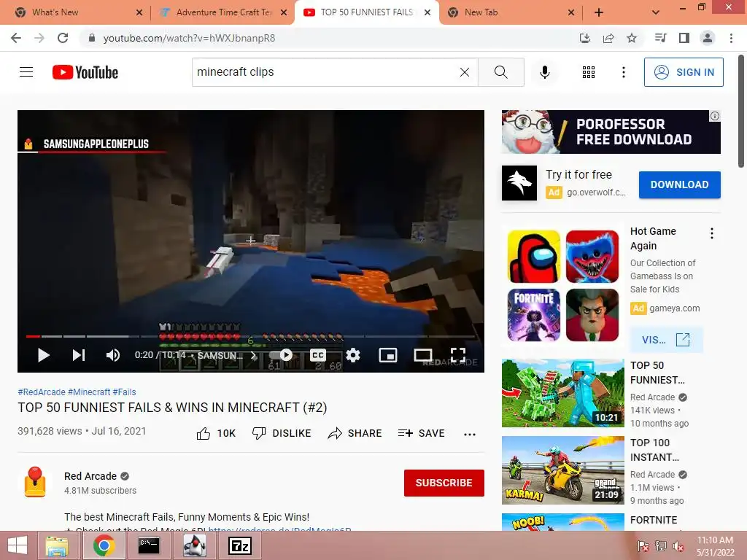
Task: Open video player settings gear
Action: coord(353,355)
